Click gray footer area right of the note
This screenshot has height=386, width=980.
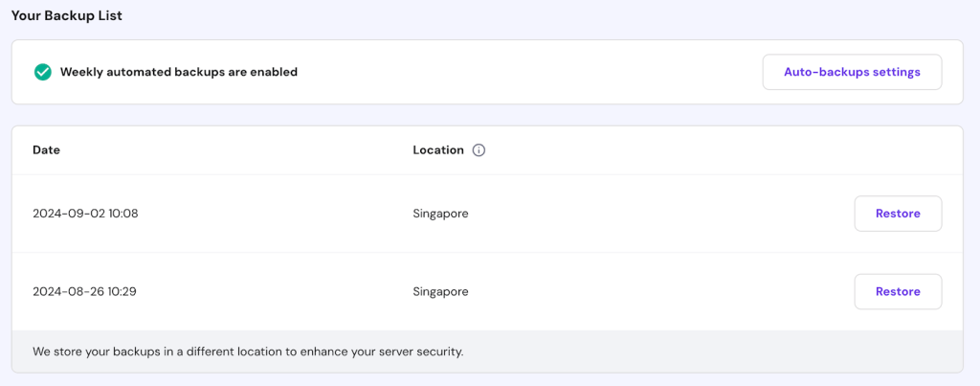point(718,352)
